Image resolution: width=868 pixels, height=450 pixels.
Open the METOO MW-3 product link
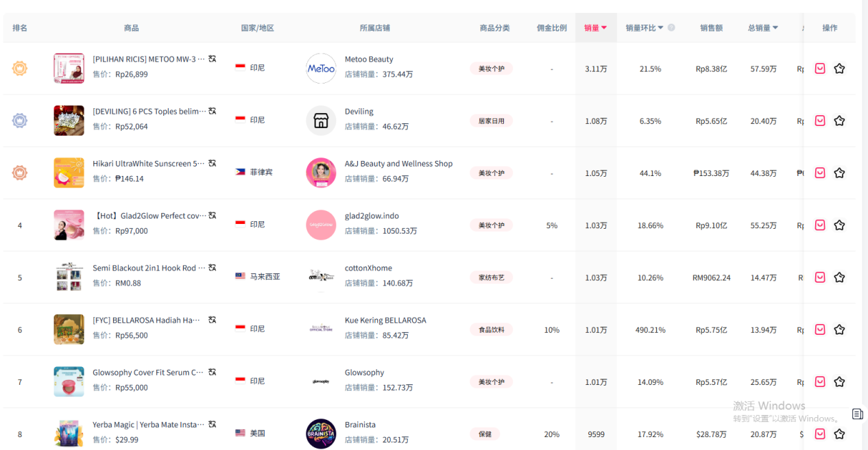coord(149,59)
